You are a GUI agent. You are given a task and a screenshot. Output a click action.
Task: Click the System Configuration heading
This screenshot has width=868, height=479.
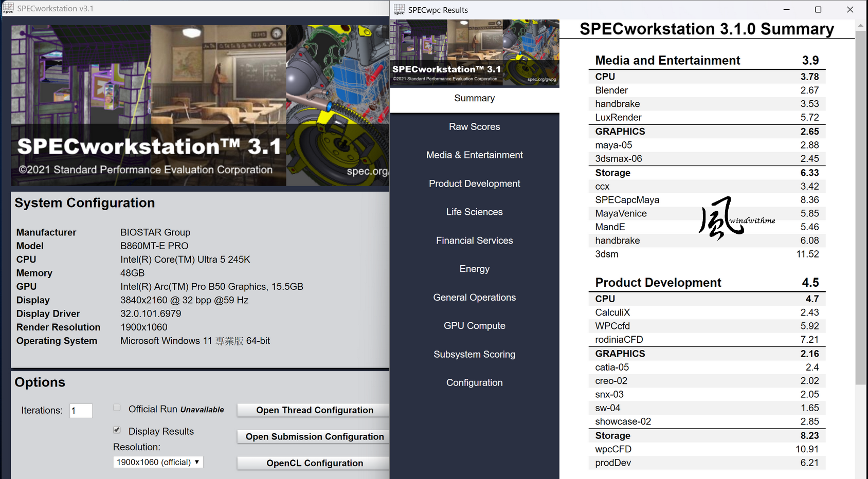click(85, 203)
